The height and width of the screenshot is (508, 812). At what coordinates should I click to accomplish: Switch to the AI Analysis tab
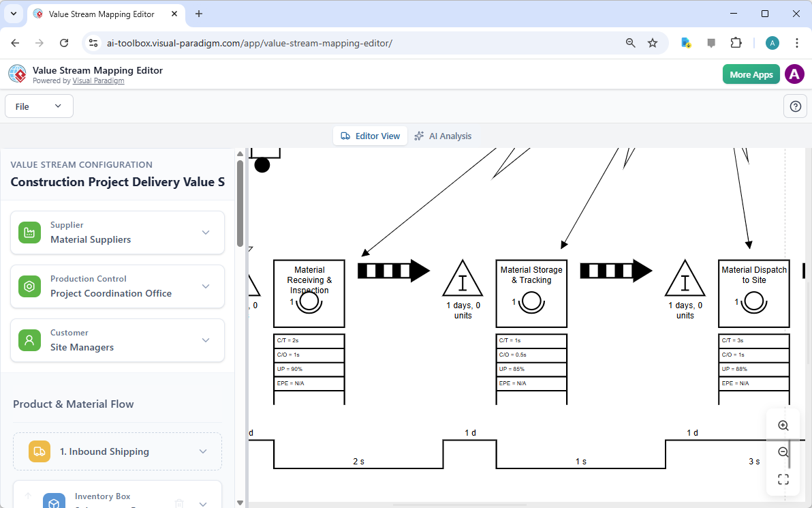(x=443, y=136)
